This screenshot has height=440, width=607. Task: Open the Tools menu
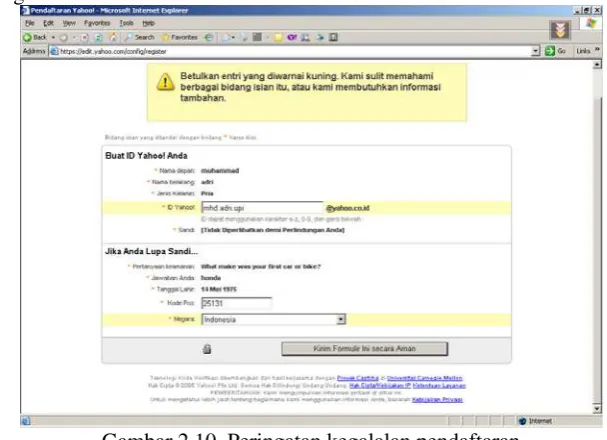click(x=126, y=23)
